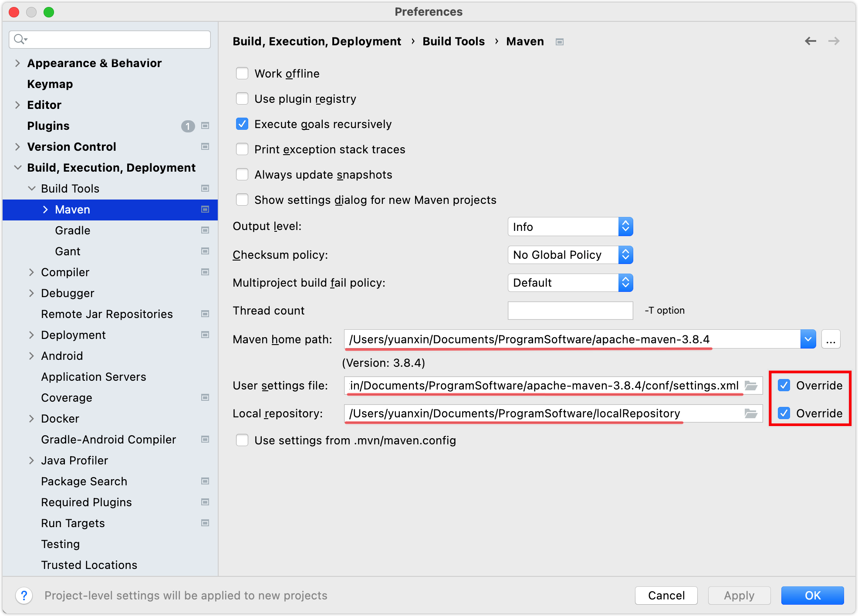The width and height of the screenshot is (858, 616).
Task: Open the Checksum policy dropdown
Action: [x=570, y=254]
